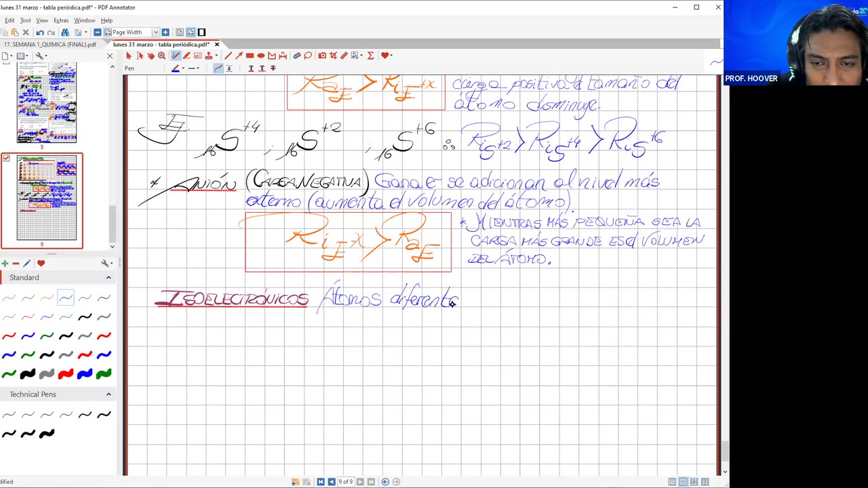The width and height of the screenshot is (868, 488).
Task: Open the Window menu
Action: tap(85, 20)
